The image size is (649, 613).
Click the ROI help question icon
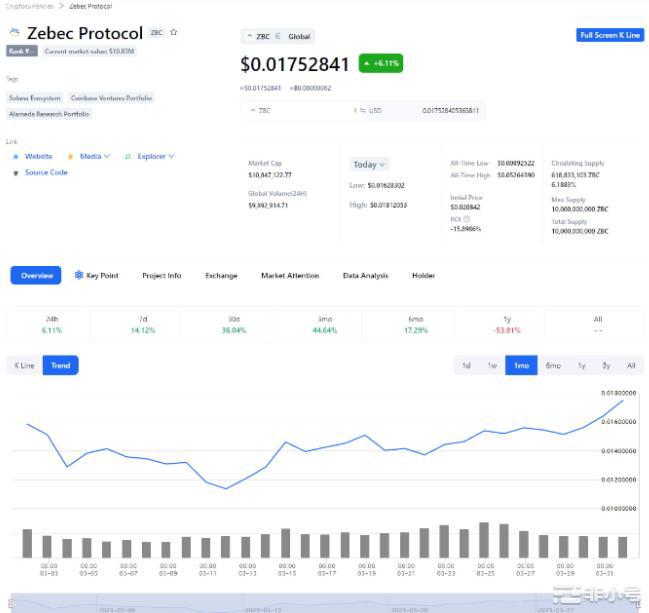(x=466, y=218)
